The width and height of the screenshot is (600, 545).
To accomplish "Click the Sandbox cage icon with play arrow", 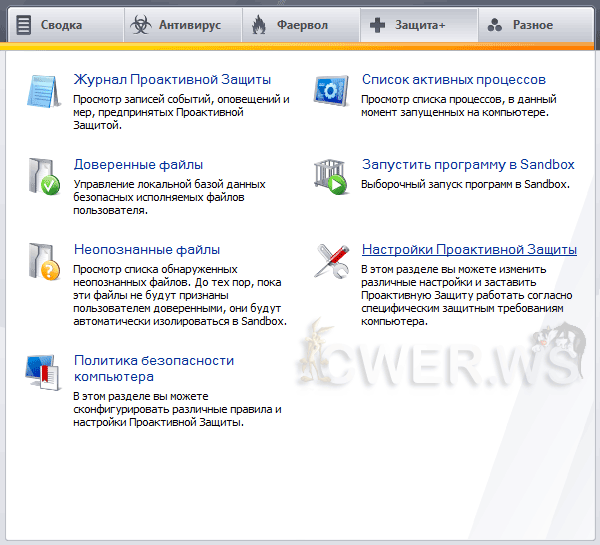I will (330, 175).
